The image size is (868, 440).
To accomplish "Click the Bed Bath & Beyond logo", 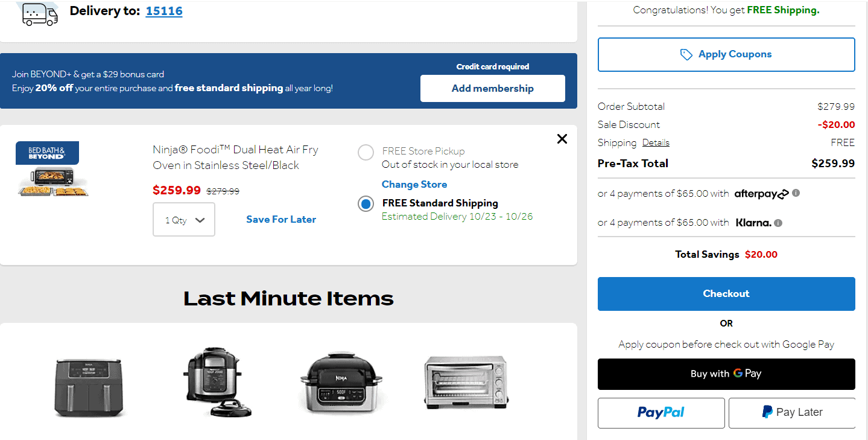I will (x=47, y=153).
